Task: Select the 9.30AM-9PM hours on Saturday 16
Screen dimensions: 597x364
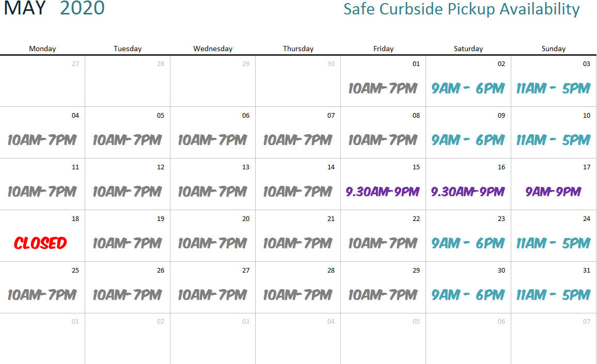Action: (468, 192)
